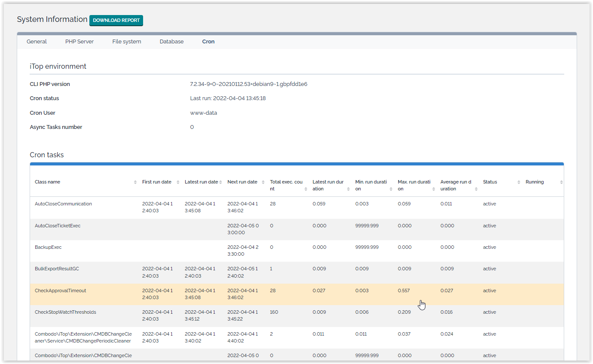Toggle sort icon on Latest run date

(x=220, y=182)
